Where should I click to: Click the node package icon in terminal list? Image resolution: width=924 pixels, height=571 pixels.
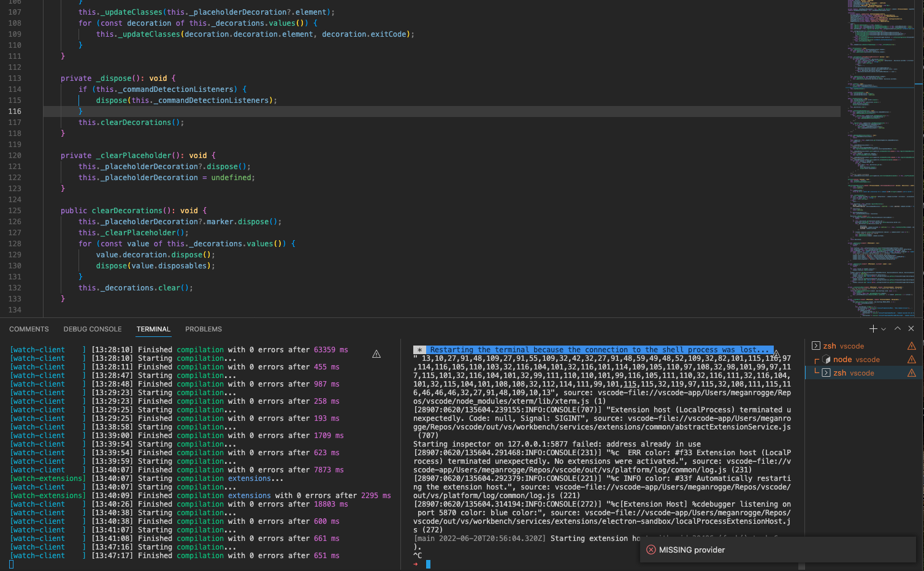pos(826,360)
